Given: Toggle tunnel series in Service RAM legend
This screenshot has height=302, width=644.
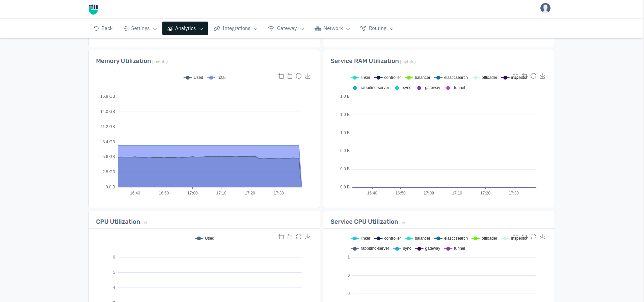Looking at the screenshot, I should click(454, 88).
